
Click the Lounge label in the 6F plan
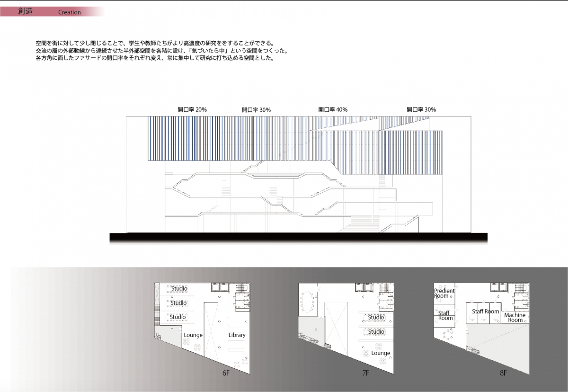pyautogui.click(x=193, y=335)
